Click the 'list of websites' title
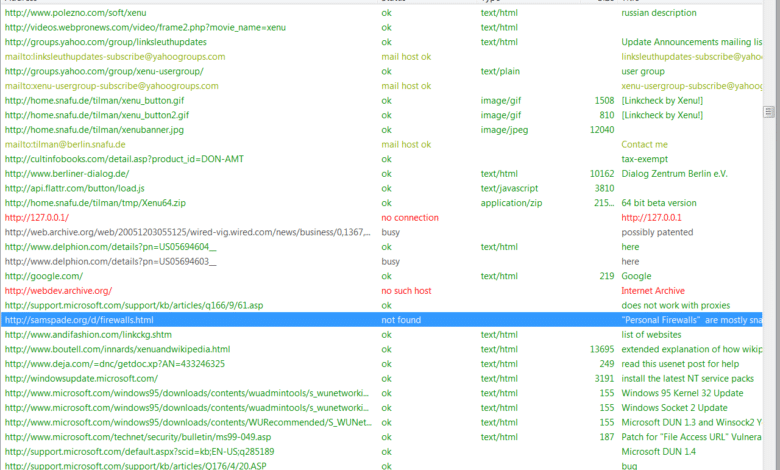 pyautogui.click(x=651, y=335)
